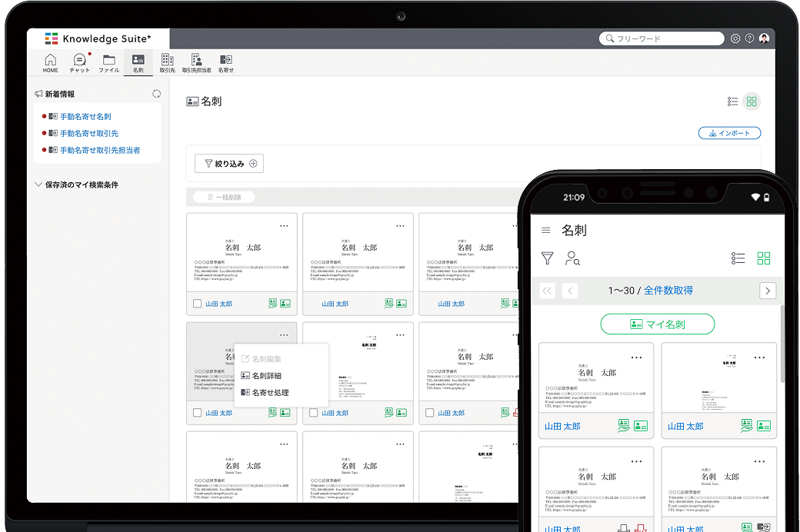Viewport: 800px width, 532px height.
Task: Tap the マイ名刺 button on phone
Action: pyautogui.click(x=657, y=324)
